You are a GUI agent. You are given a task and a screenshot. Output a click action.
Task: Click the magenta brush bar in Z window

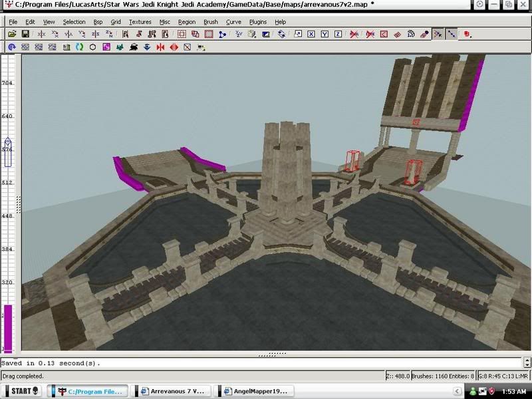(8, 329)
